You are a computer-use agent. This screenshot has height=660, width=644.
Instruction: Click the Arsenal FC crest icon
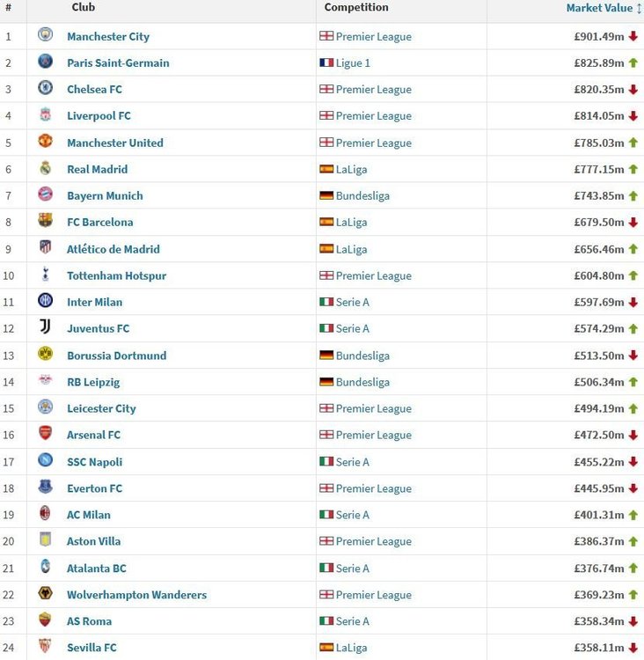(46, 433)
